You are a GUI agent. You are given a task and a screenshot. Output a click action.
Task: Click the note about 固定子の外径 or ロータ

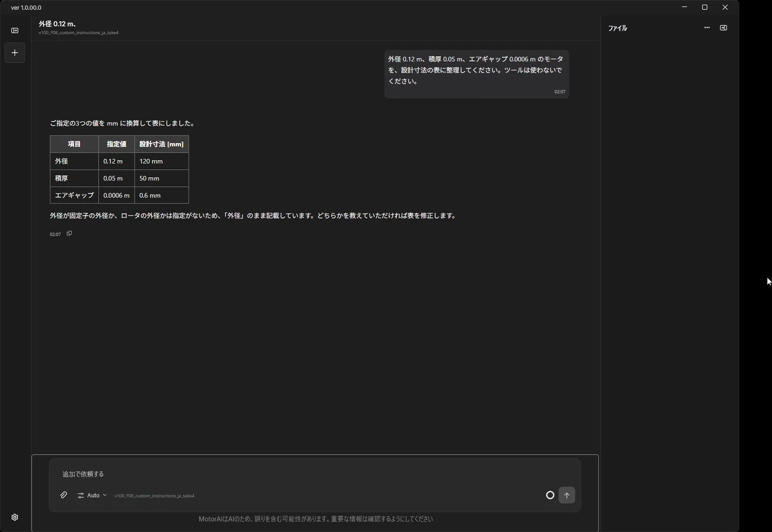point(254,215)
